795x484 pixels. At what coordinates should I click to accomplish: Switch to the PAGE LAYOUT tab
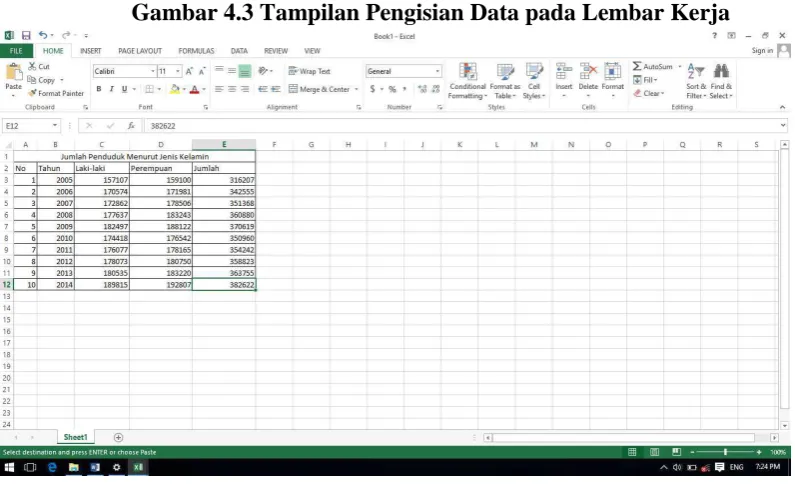point(140,51)
